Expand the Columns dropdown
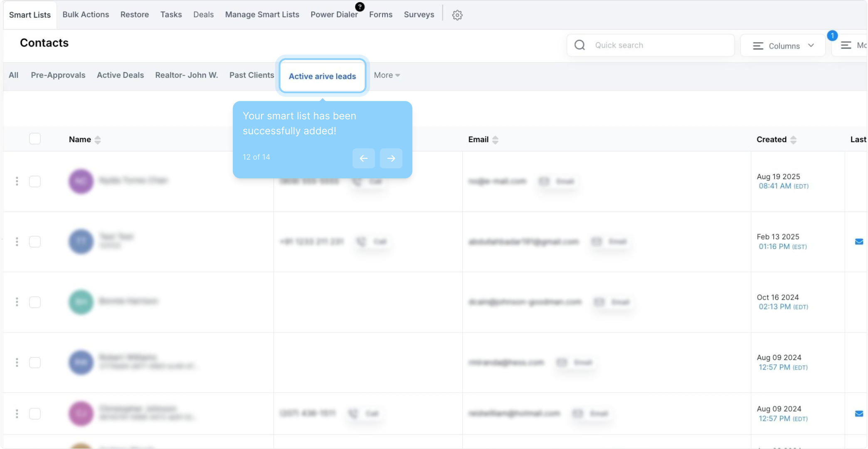868x449 pixels. [x=783, y=46]
